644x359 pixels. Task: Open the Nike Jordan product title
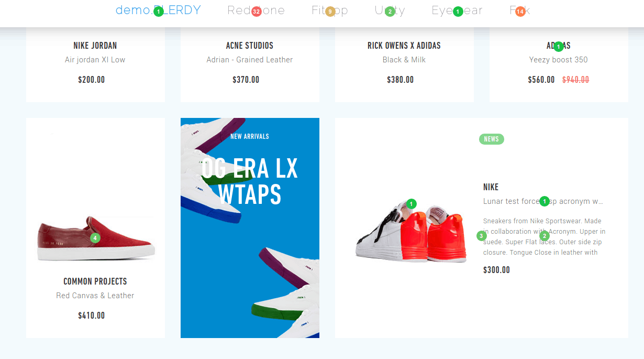click(x=95, y=46)
